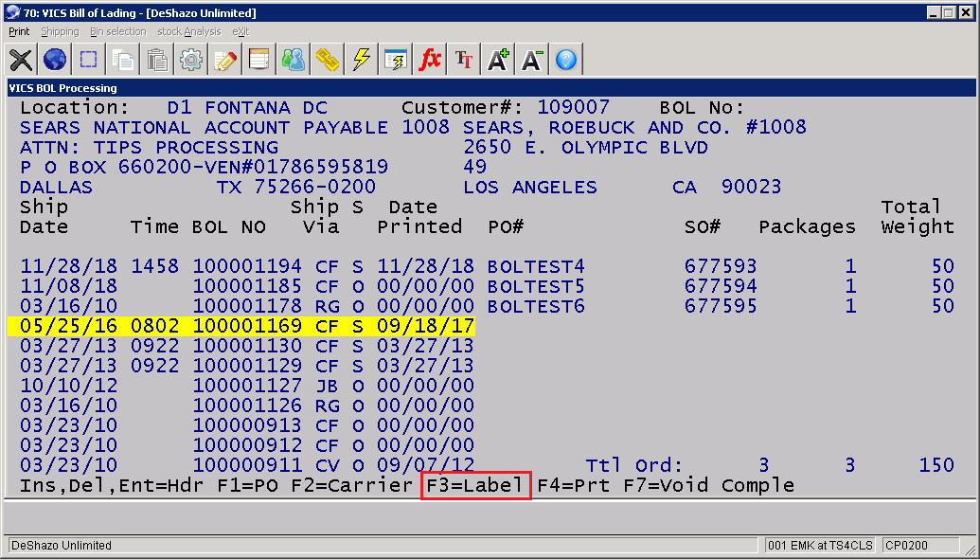
Task: Select the dashed rectangle selection tool
Action: [x=89, y=60]
